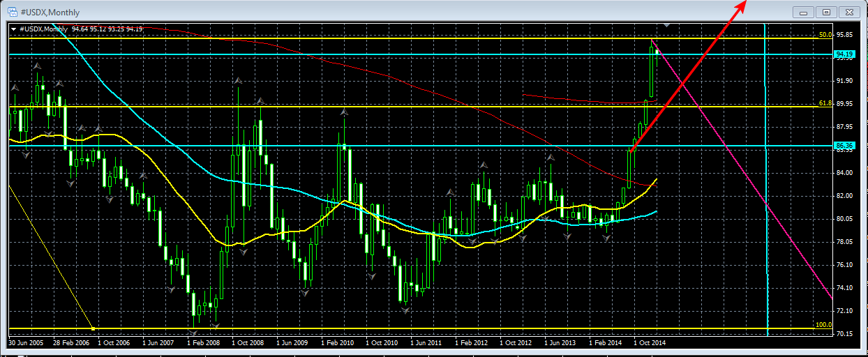Click the 61.8 Fibonacci level label
Screen dimensions: 868x357
coord(825,103)
